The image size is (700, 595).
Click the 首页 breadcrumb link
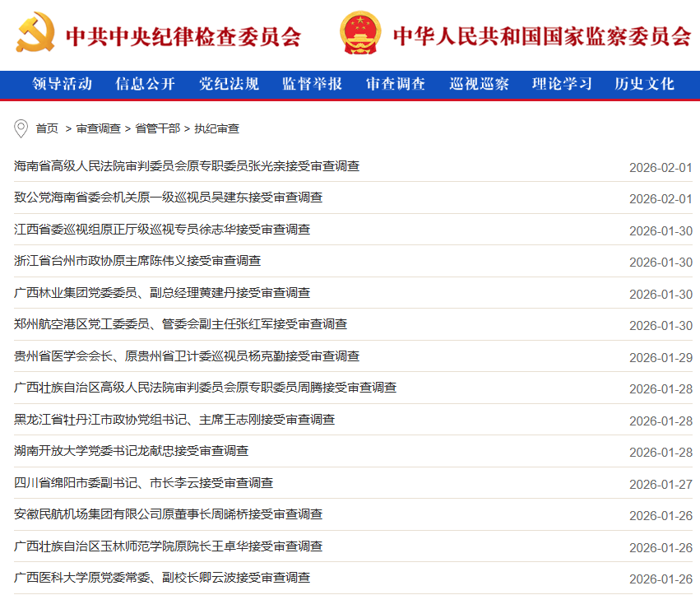(47, 128)
